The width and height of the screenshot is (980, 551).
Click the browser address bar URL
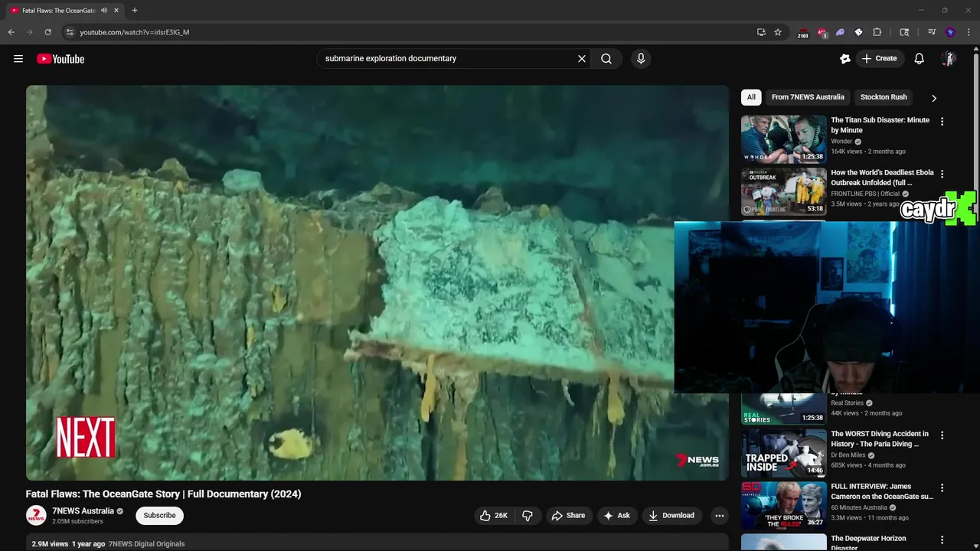[x=134, y=32]
